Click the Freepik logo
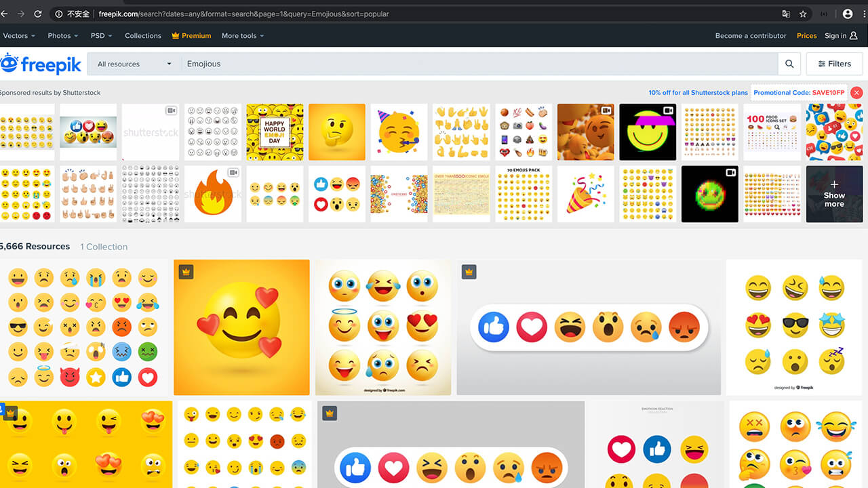 [41, 64]
